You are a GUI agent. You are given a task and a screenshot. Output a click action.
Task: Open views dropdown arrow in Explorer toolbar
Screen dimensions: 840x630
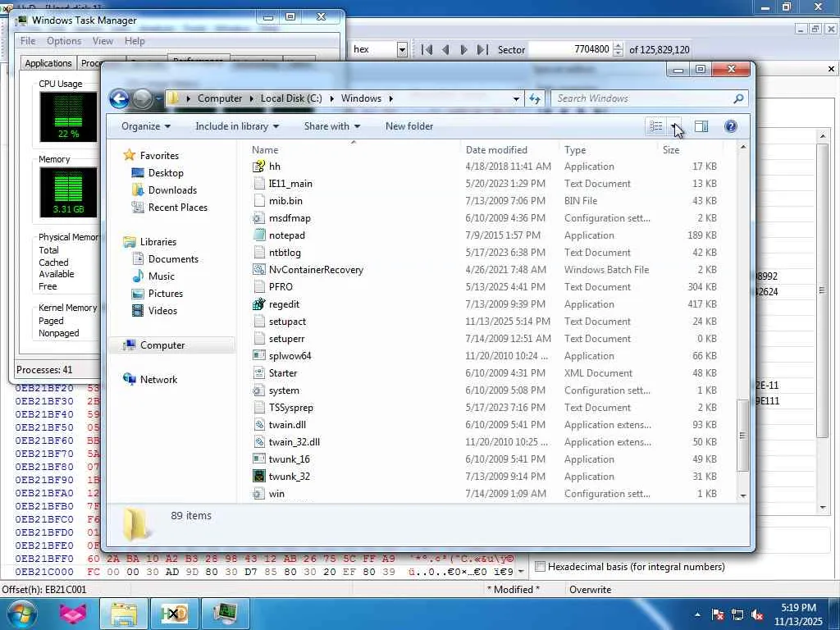point(673,126)
